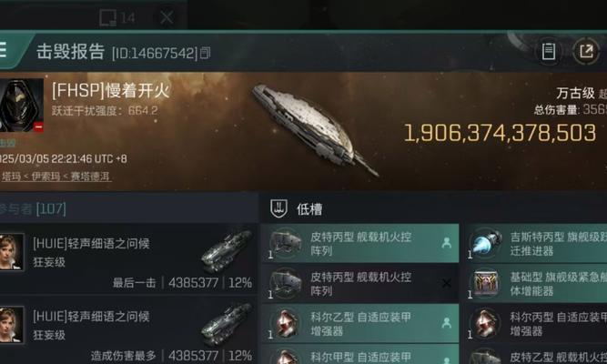Select the 参与者 [107] participants header
This screenshot has width=607, height=364.
click(33, 209)
